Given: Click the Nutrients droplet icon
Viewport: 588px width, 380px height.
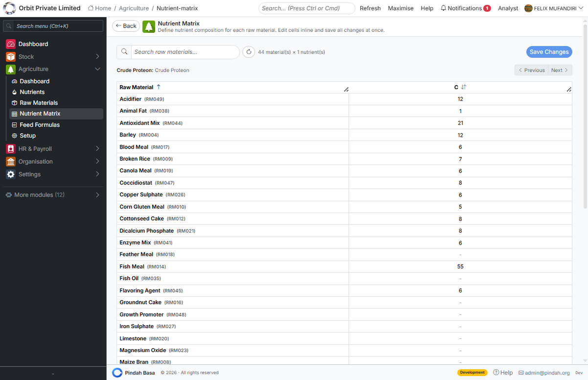Looking at the screenshot, I should point(15,92).
